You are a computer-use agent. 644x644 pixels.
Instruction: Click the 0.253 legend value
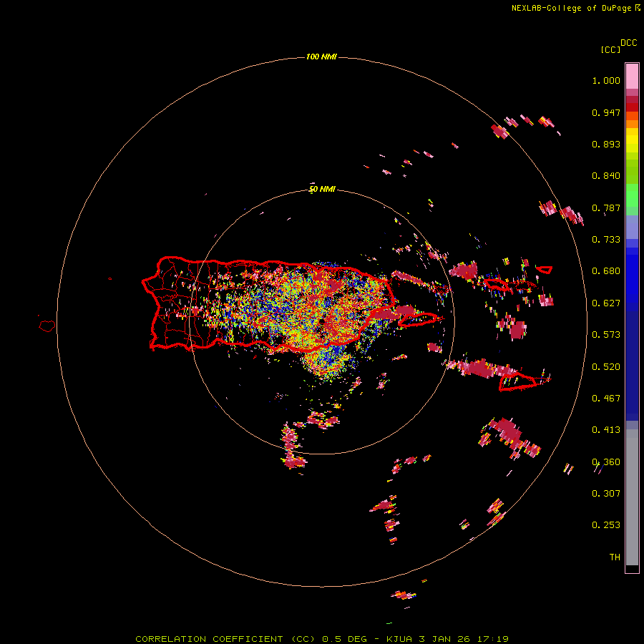pos(606,525)
